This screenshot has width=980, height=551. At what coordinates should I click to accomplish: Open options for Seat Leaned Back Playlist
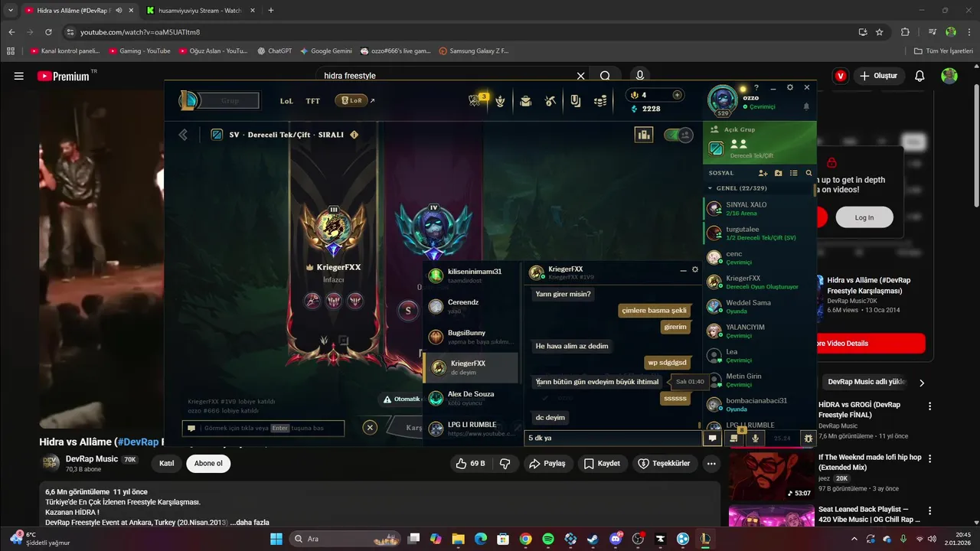point(930,510)
